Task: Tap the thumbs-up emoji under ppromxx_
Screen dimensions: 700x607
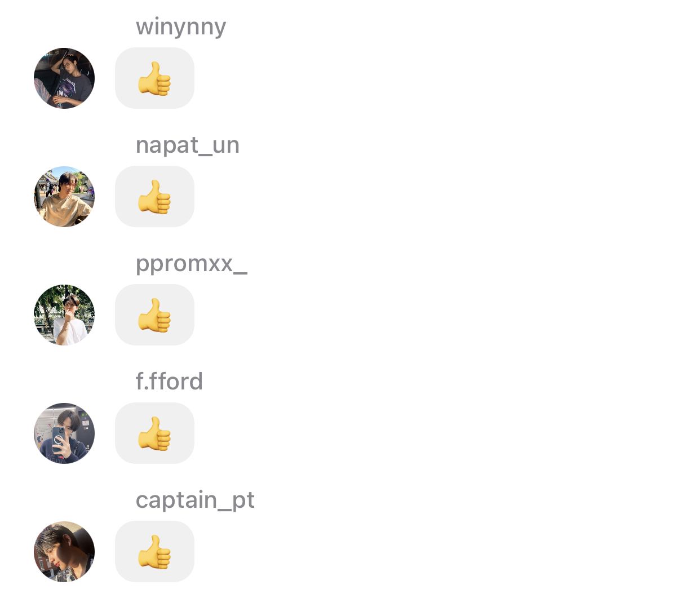Action: [154, 315]
